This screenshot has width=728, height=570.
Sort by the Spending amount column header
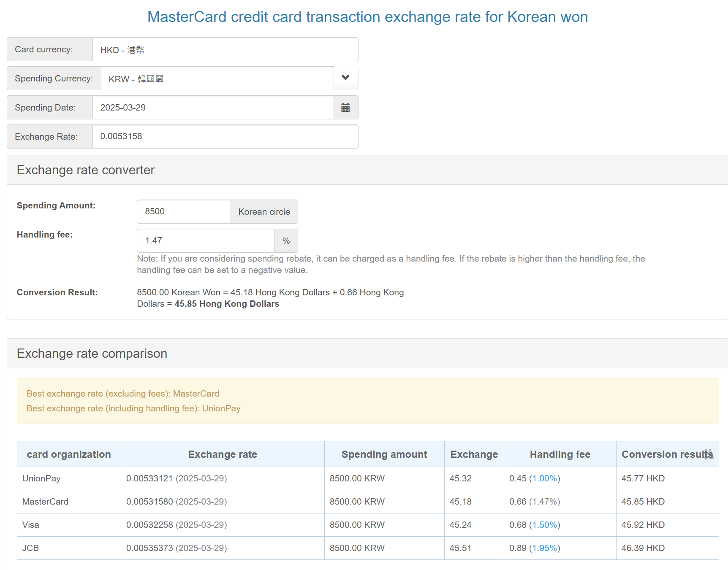click(384, 454)
